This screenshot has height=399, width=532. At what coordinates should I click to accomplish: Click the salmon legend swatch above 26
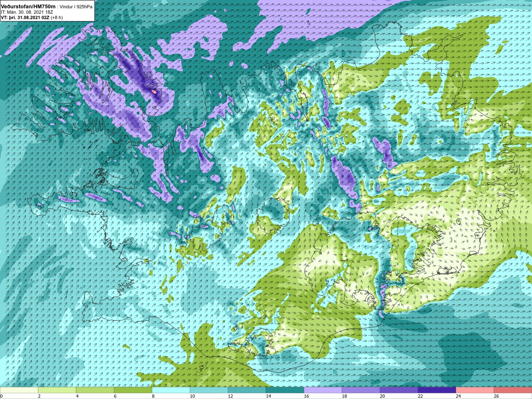pyautogui.click(x=513, y=390)
